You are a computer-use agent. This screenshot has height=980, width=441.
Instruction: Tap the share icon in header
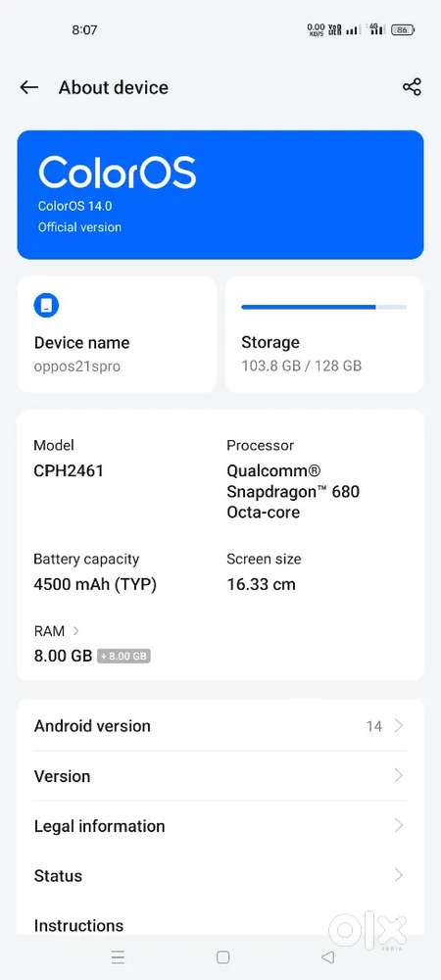[412, 87]
